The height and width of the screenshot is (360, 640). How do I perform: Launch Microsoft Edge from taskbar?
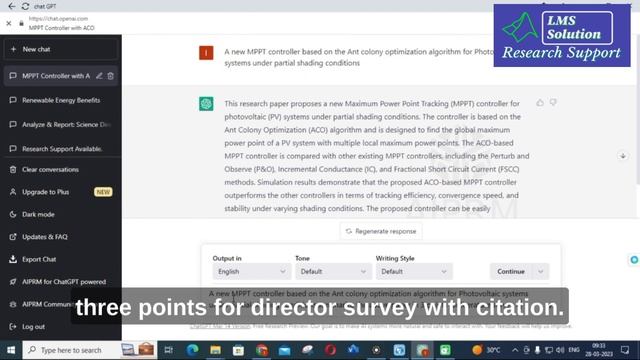point(192,350)
